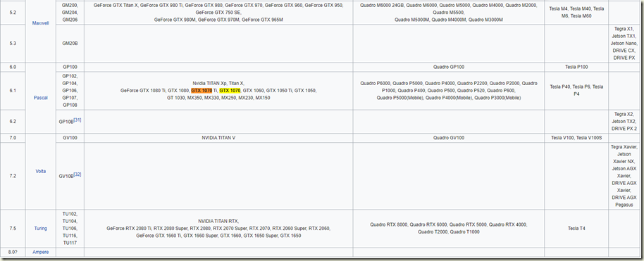Click the NVIDIA TITAN V cell
Viewport: 644px width, 261px height.
(x=218, y=138)
